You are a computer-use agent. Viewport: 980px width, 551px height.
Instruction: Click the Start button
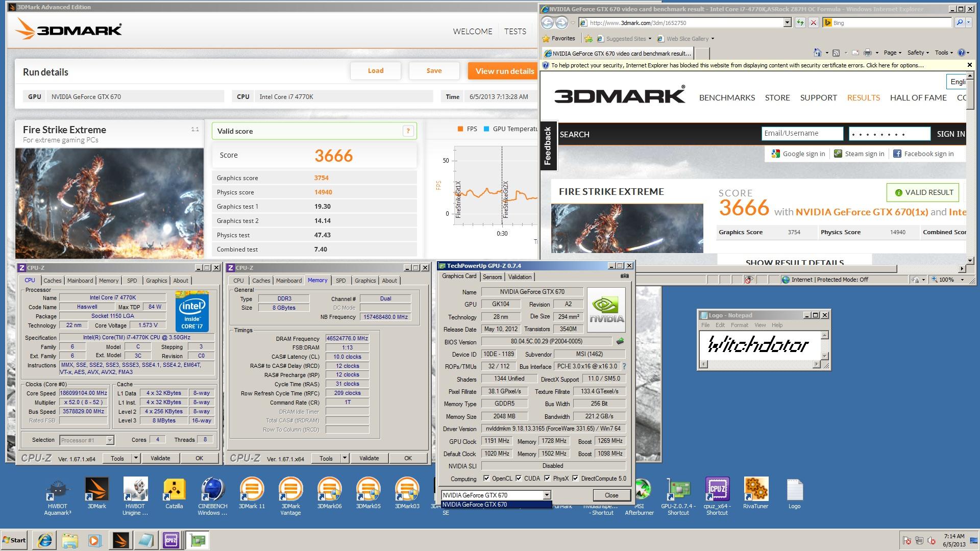point(14,540)
